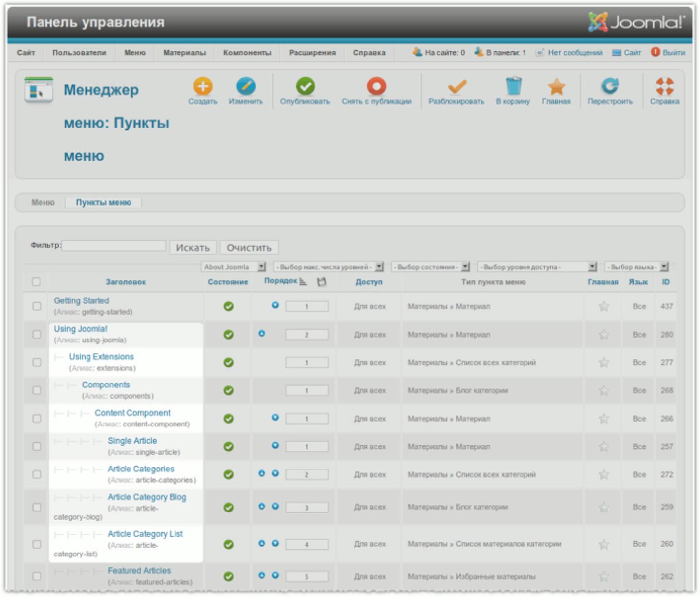The image size is (700, 597).
Task: Check the Using Extensions row checkbox
Action: pyautogui.click(x=37, y=362)
